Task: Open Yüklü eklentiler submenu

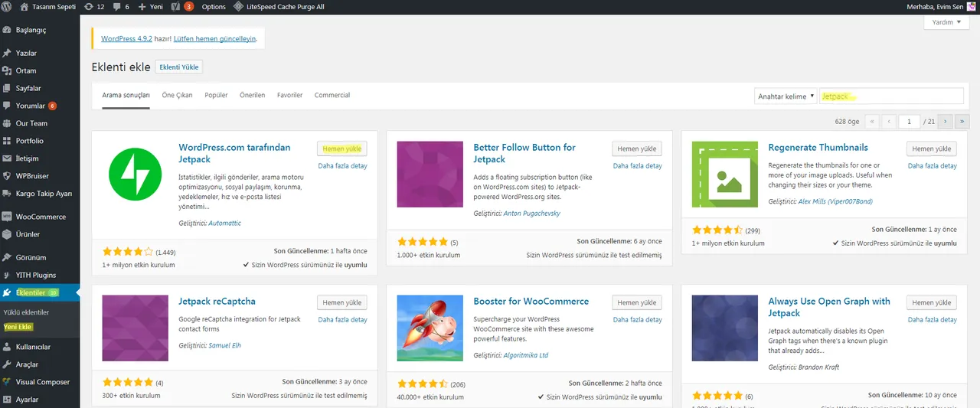Action: [26, 312]
